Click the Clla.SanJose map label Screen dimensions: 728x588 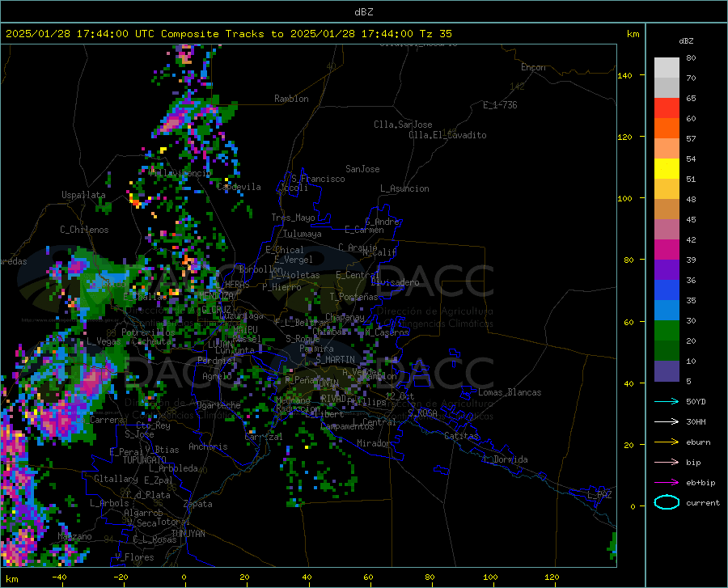[403, 125]
